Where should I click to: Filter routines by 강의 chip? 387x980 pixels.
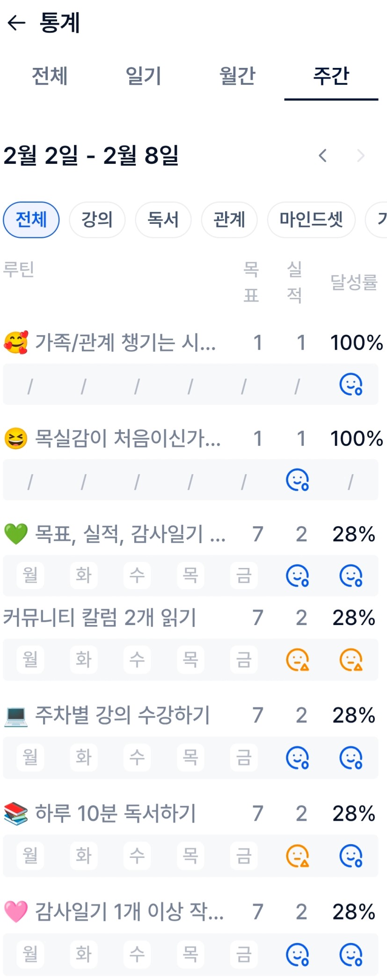click(97, 220)
